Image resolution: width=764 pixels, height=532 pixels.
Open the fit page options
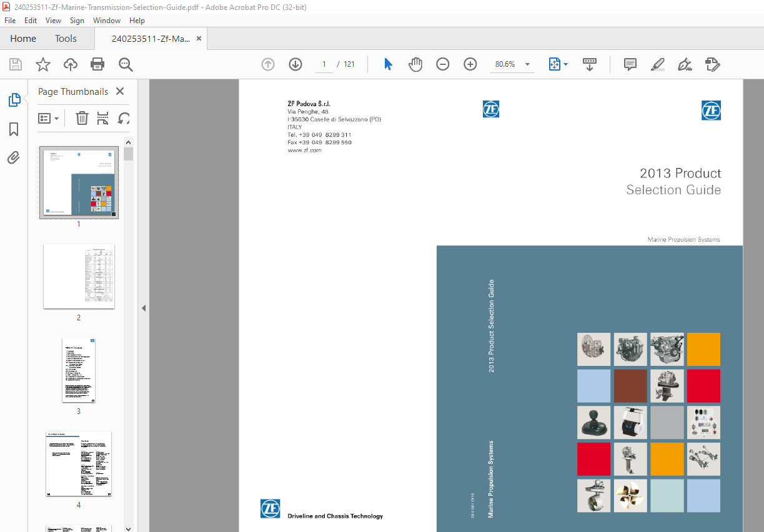(558, 64)
